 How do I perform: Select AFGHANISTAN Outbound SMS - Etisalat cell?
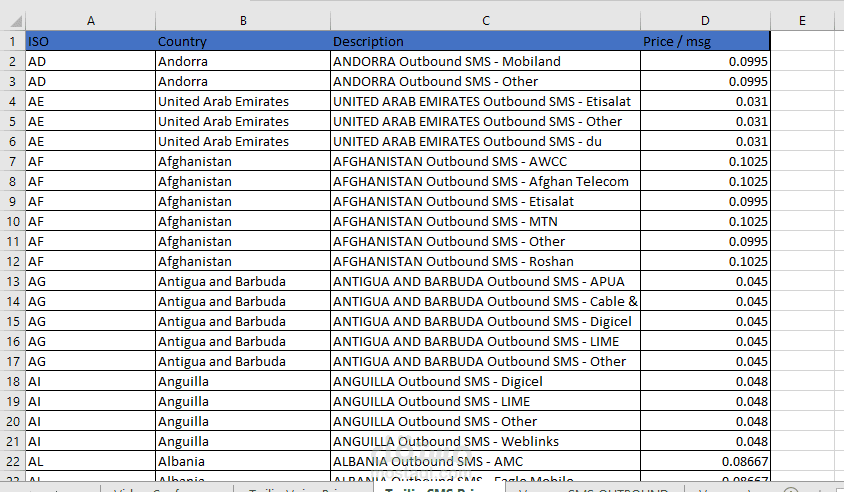point(486,201)
